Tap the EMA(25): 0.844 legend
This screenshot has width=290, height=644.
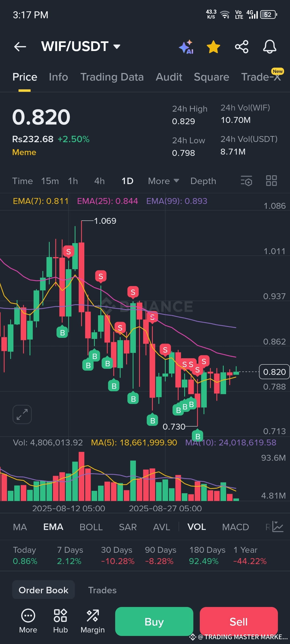click(107, 201)
